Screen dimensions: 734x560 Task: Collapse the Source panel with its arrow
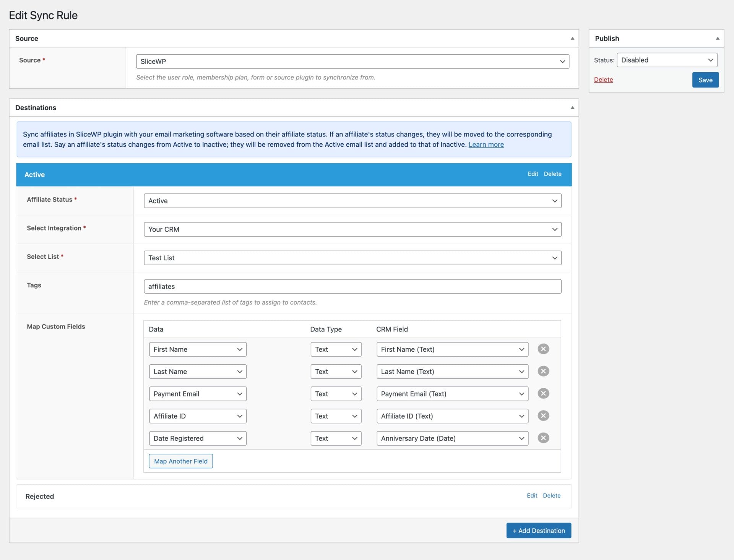click(x=572, y=39)
